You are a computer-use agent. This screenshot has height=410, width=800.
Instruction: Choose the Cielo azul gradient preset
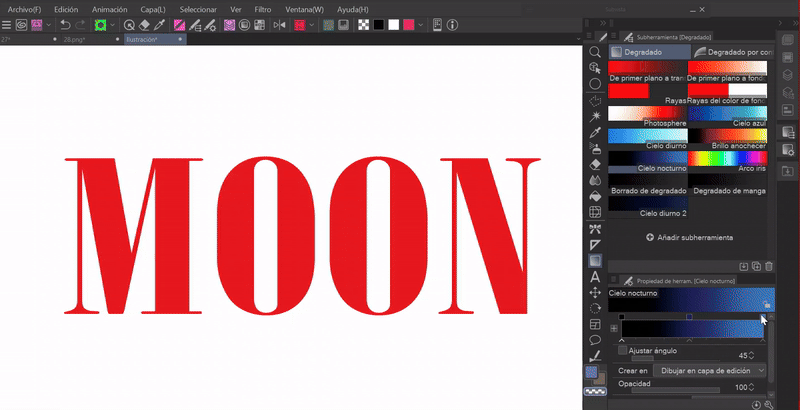pos(728,116)
